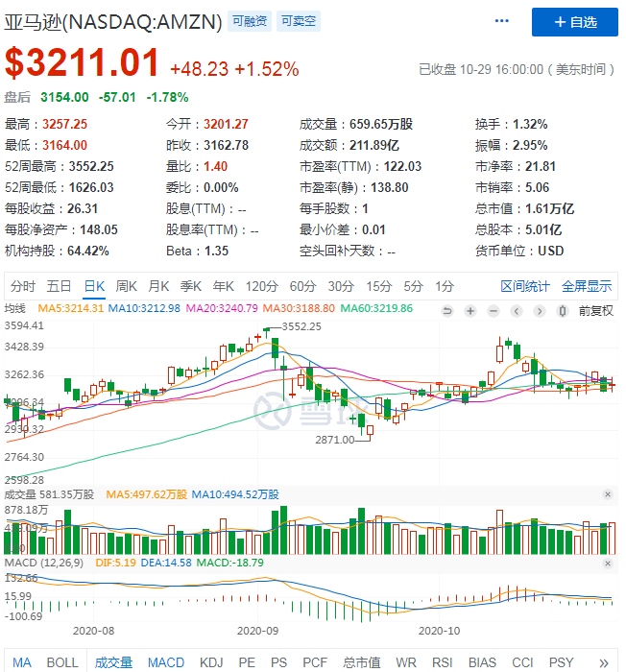Viewport: 626px width, 672px height.
Task: Click MA20:3240.79 legend value
Action: pyautogui.click(x=222, y=308)
